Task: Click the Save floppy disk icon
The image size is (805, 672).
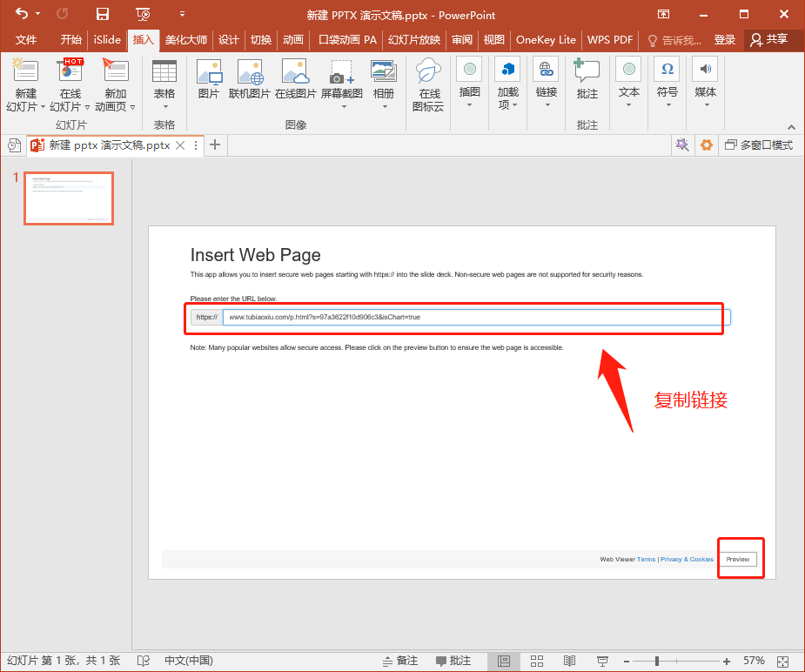Action: (103, 14)
